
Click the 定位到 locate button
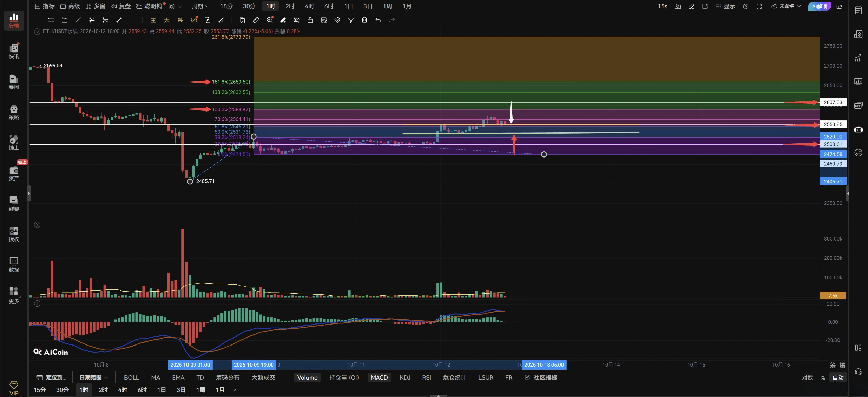(52, 377)
